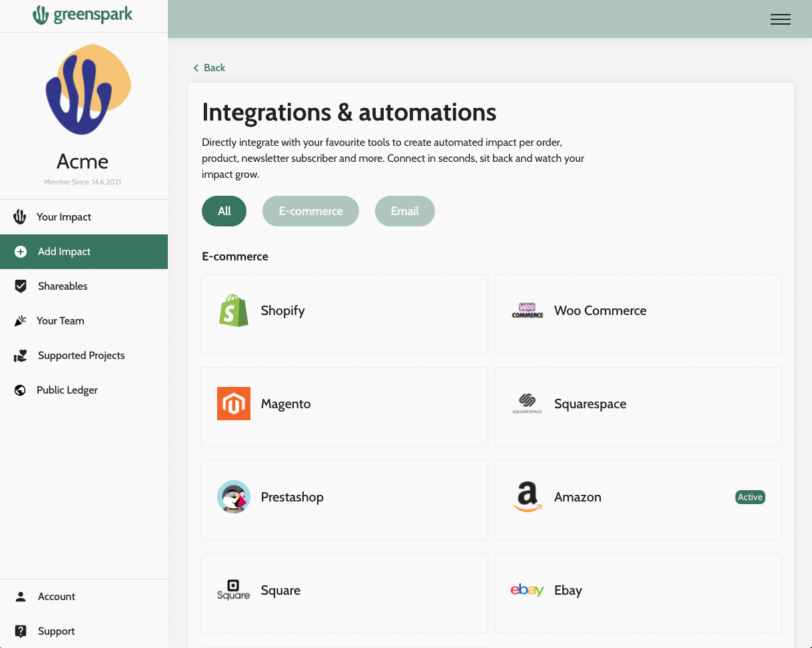Screen dimensions: 812x648
Task: Select the All filter pill
Action: (224, 211)
